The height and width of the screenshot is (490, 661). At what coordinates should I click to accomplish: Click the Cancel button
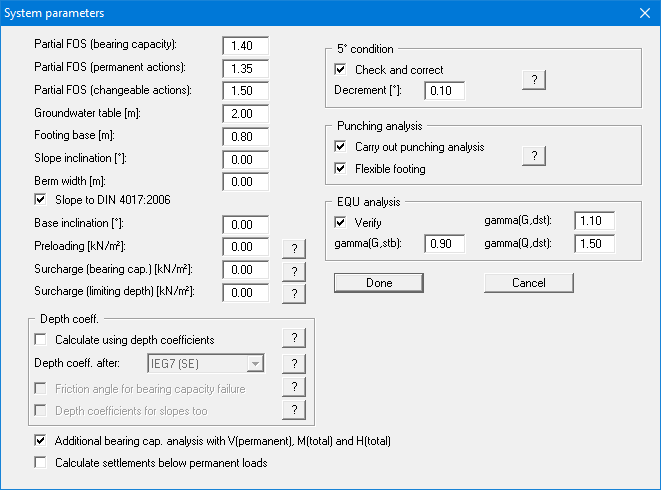pos(528,283)
